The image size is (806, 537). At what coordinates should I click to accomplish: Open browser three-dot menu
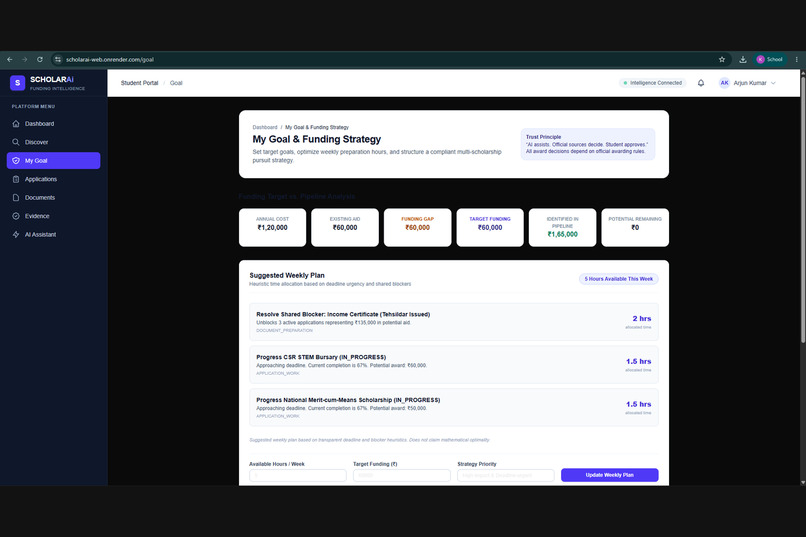click(x=797, y=60)
